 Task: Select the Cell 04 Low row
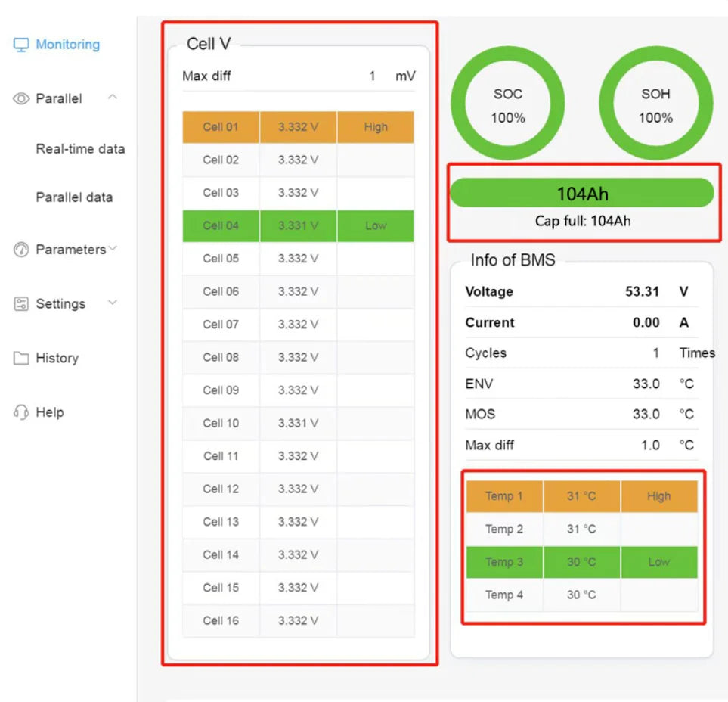coord(298,225)
